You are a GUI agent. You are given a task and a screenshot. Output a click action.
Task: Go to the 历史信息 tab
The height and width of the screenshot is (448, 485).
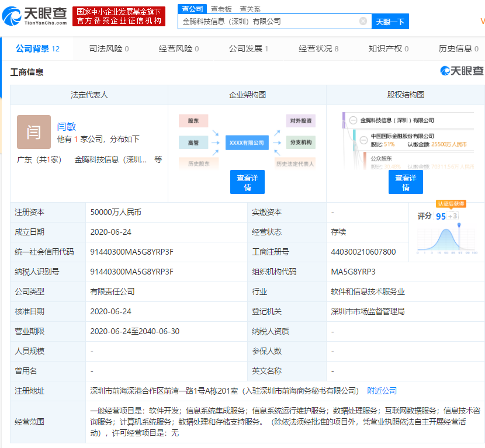click(458, 48)
